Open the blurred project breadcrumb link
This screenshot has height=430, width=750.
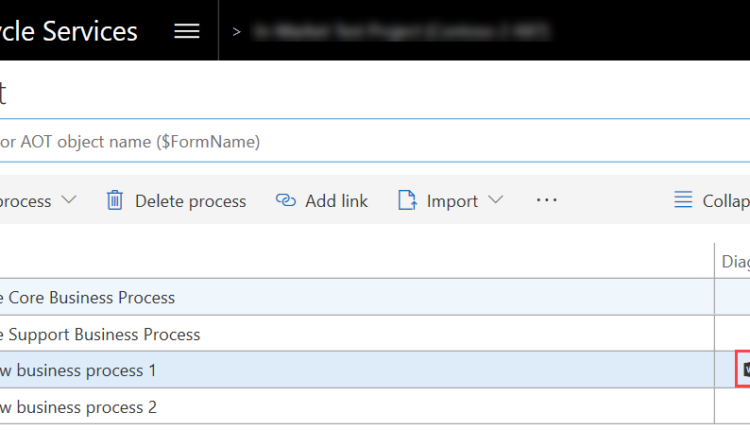click(402, 31)
